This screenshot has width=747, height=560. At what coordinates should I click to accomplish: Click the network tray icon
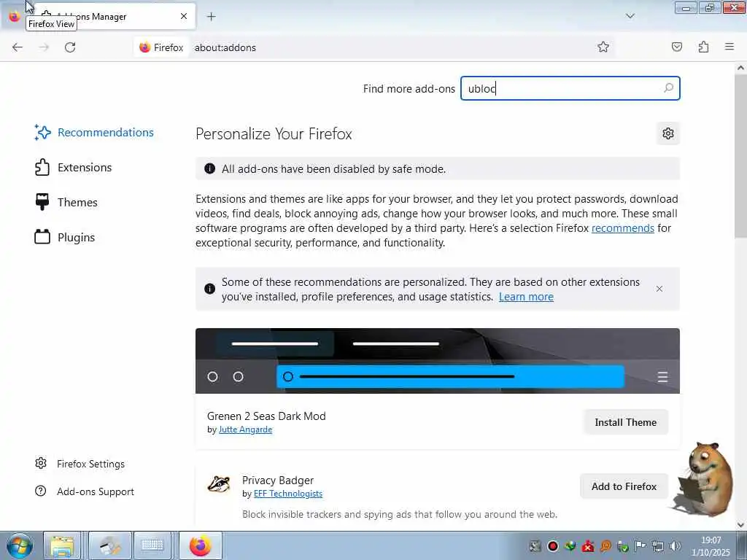pos(657,546)
